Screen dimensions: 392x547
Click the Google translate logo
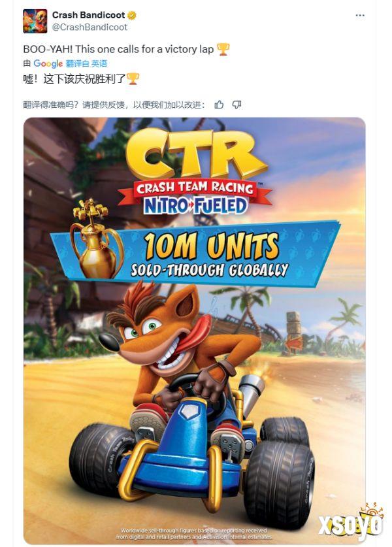tap(48, 63)
